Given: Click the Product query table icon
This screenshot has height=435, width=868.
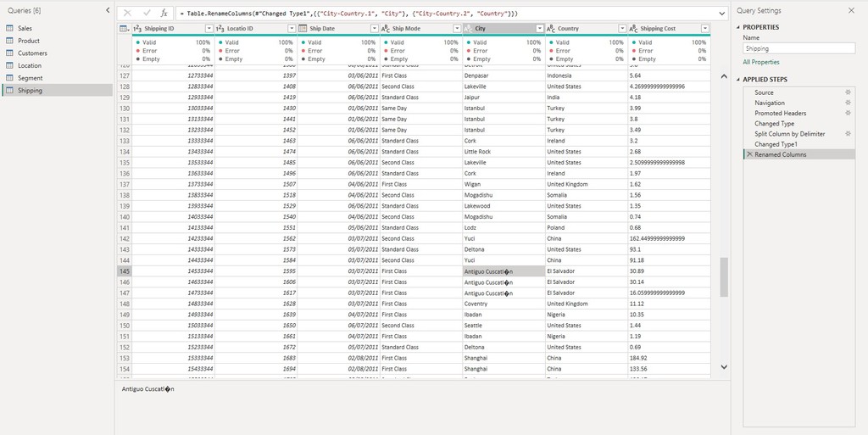Looking at the screenshot, I should click(9, 41).
